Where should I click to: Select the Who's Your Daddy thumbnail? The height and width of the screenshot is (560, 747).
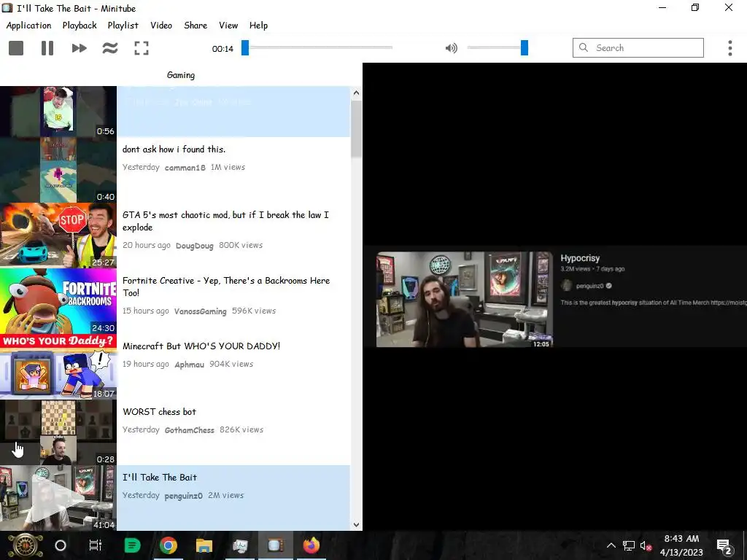58,367
